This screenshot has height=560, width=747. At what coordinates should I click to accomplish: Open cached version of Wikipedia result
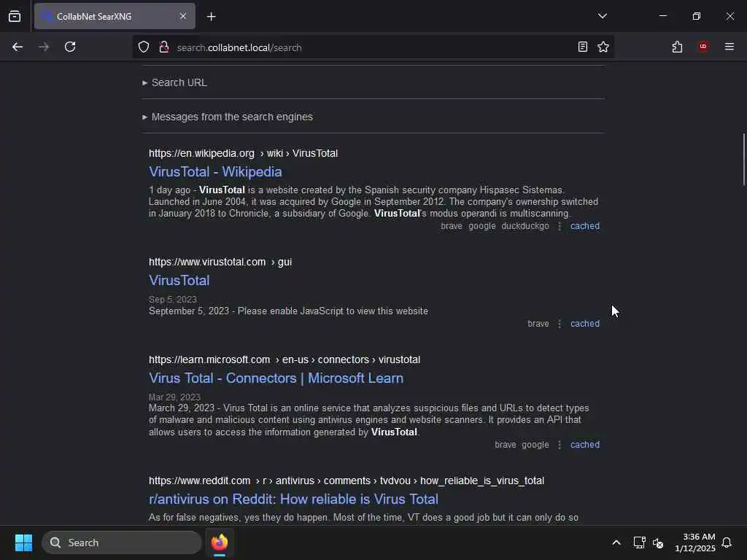[585, 226]
